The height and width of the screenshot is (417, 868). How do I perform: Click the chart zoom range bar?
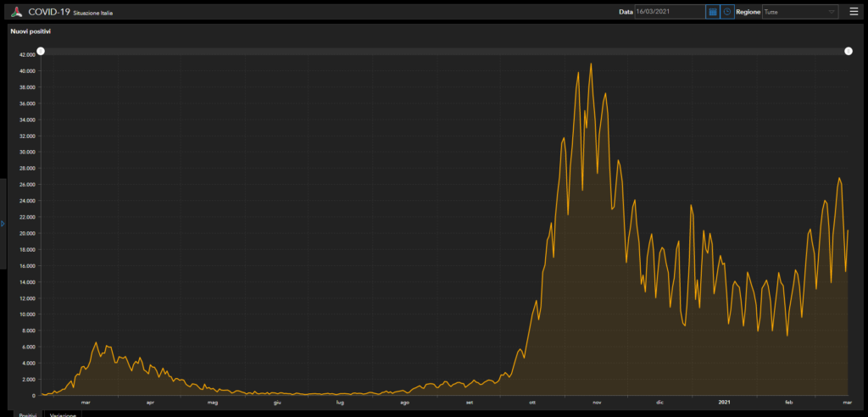pyautogui.click(x=444, y=51)
